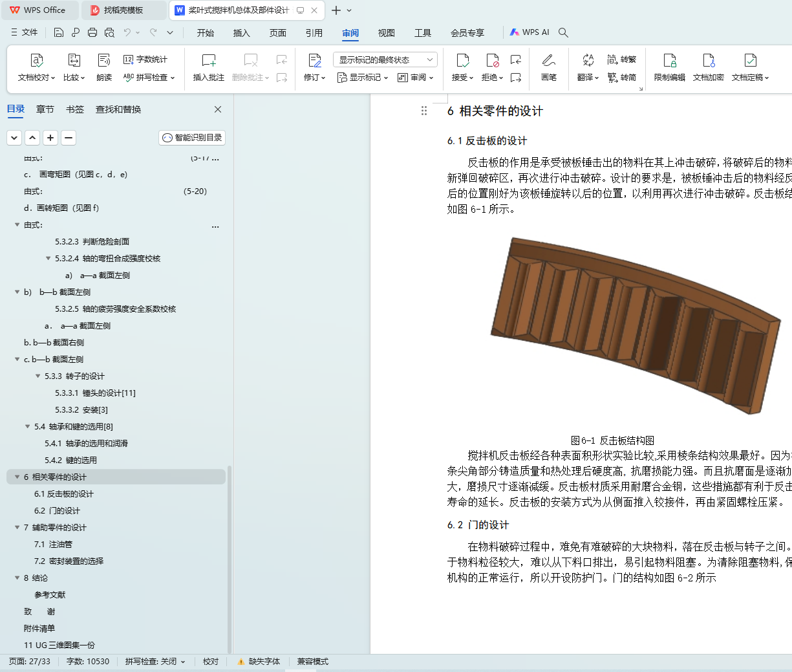This screenshot has width=792, height=672.
Task: Click 插入批注 to insert comment
Action: pos(208,68)
